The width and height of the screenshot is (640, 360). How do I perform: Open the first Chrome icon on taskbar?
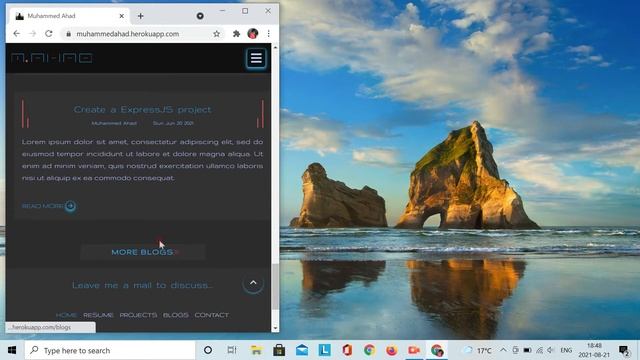[370, 350]
